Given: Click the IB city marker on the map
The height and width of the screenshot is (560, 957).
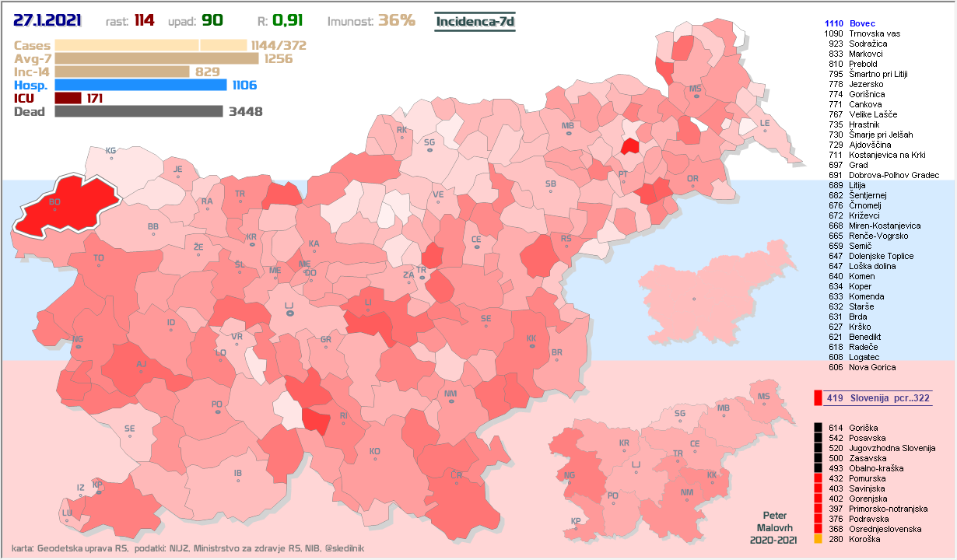Looking at the screenshot, I should click(238, 475).
